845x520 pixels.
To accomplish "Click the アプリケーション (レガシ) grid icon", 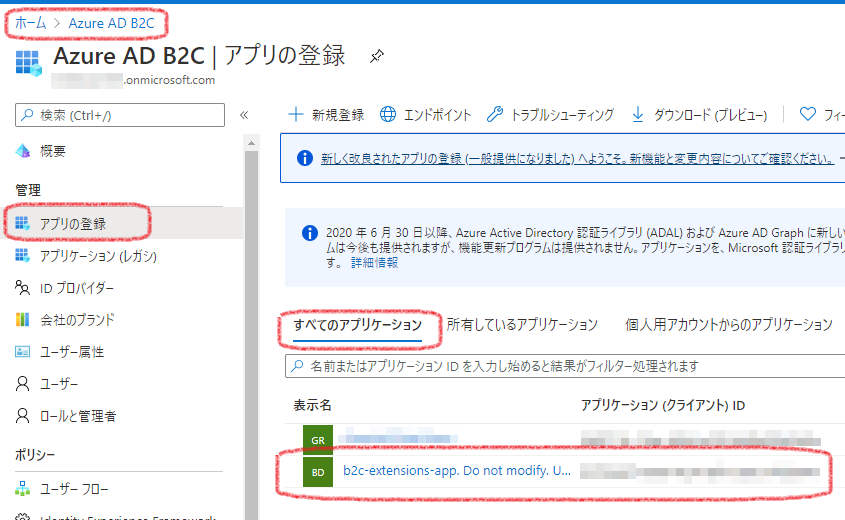I will click(x=23, y=255).
